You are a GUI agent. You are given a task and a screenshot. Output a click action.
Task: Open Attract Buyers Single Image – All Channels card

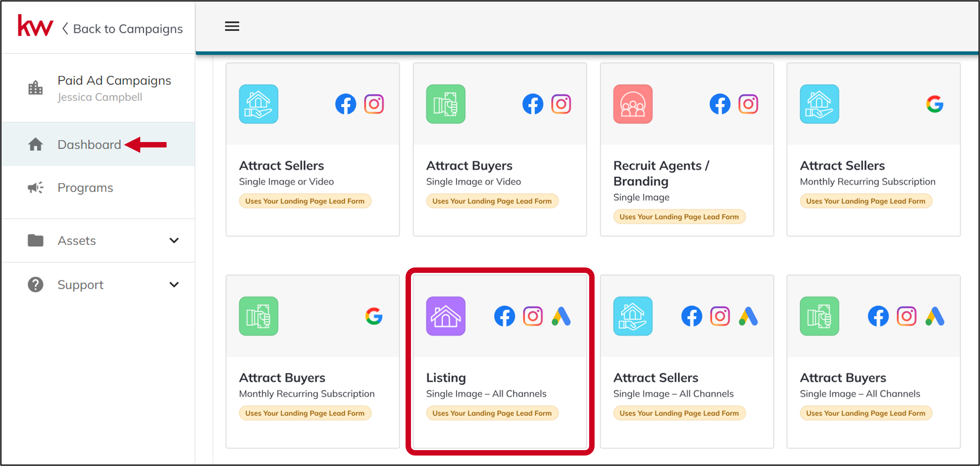coord(873,361)
